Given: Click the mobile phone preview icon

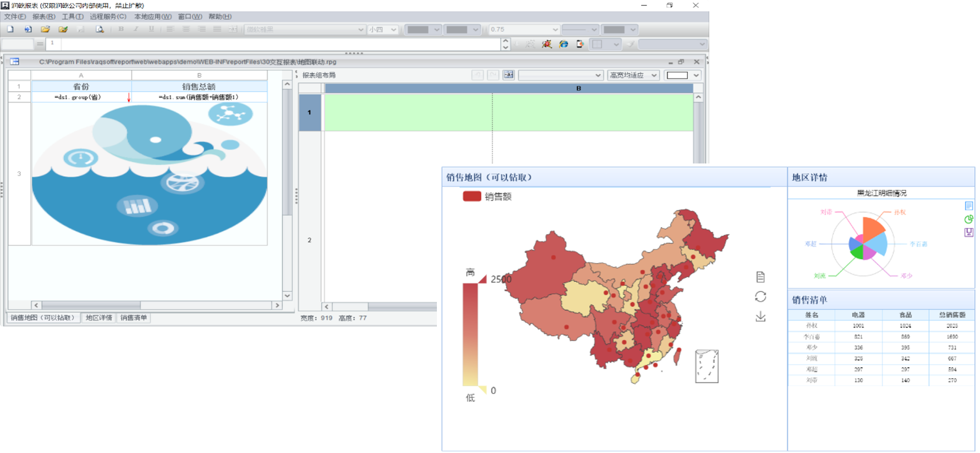Looking at the screenshot, I should (580, 44).
